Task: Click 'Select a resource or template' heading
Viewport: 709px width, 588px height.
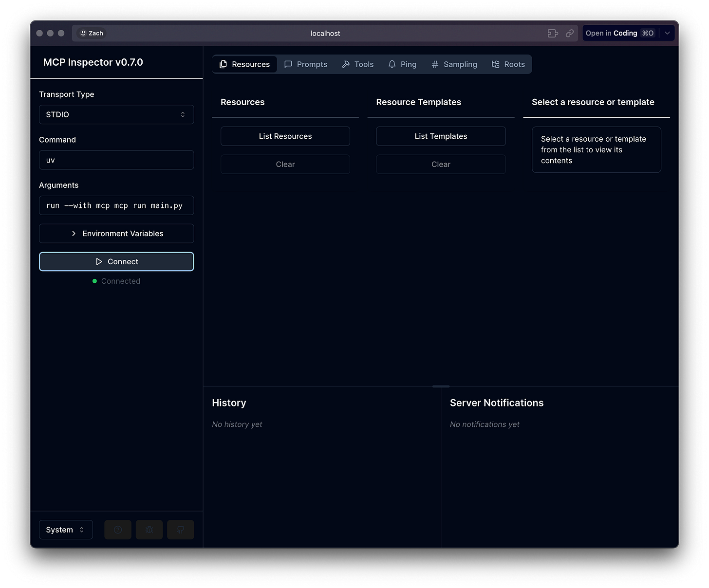Action: [x=593, y=102]
